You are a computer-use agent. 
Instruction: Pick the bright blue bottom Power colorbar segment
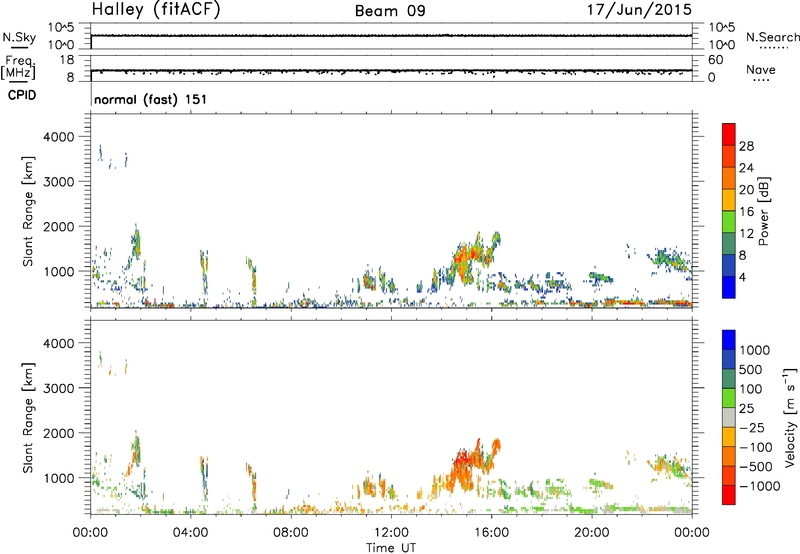tap(729, 287)
